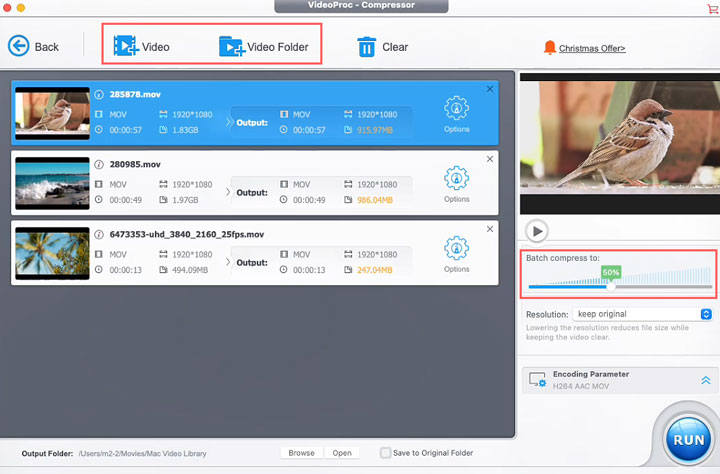Screen dimensions: 720x474
Task: Select the 285878.mov file name
Action: (135, 95)
